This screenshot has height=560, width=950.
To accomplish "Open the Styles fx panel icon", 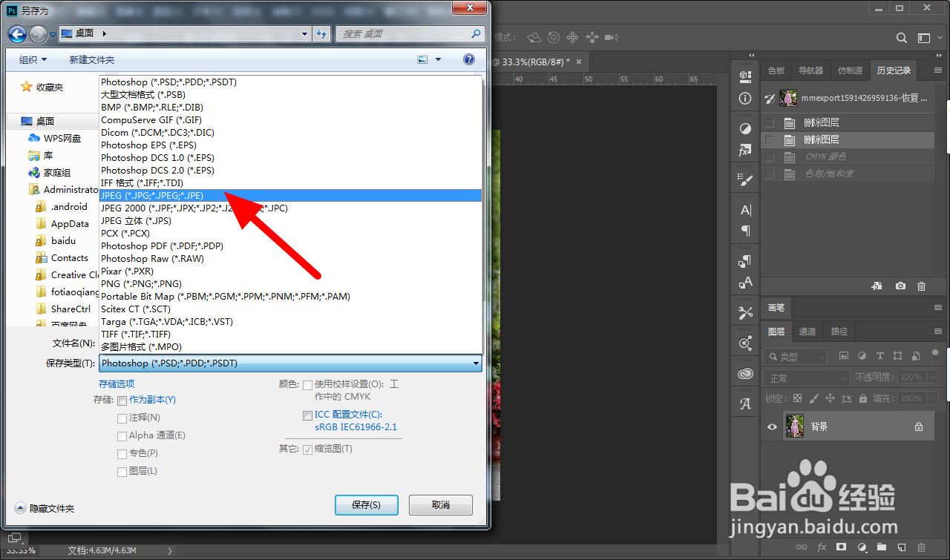I will click(746, 150).
